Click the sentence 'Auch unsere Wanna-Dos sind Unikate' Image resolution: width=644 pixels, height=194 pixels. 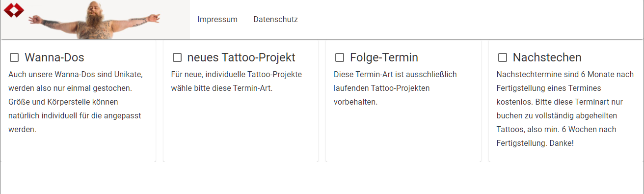point(76,75)
